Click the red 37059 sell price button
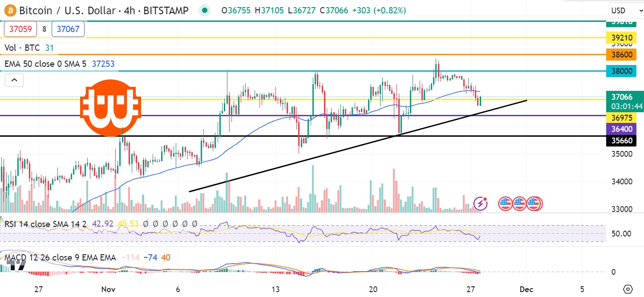644x297 pixels. [20, 29]
